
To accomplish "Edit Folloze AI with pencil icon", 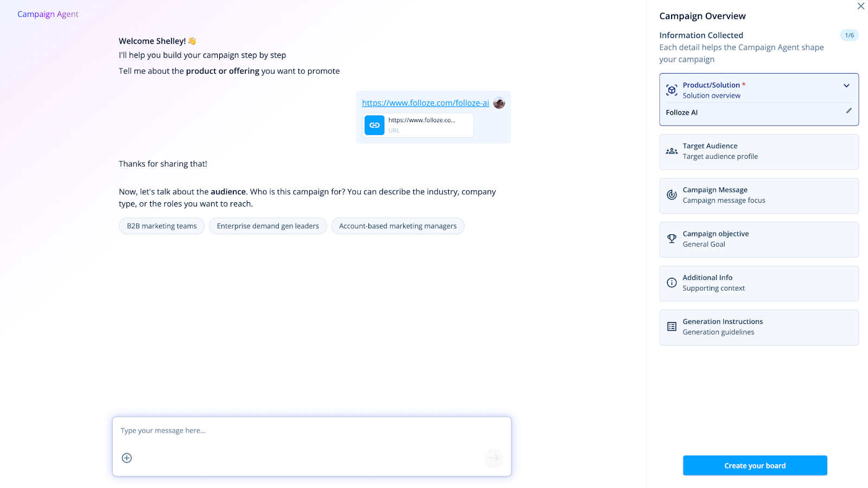I will tap(848, 111).
